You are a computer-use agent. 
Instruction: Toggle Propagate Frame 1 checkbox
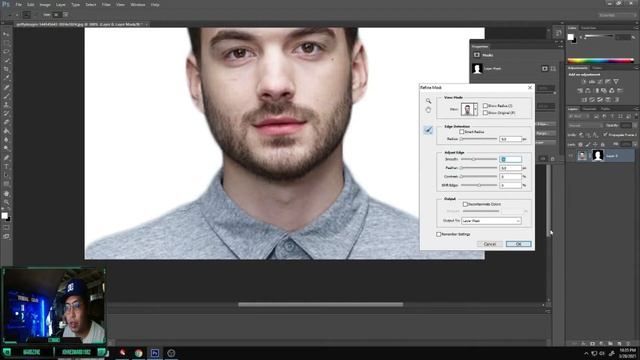[605, 134]
